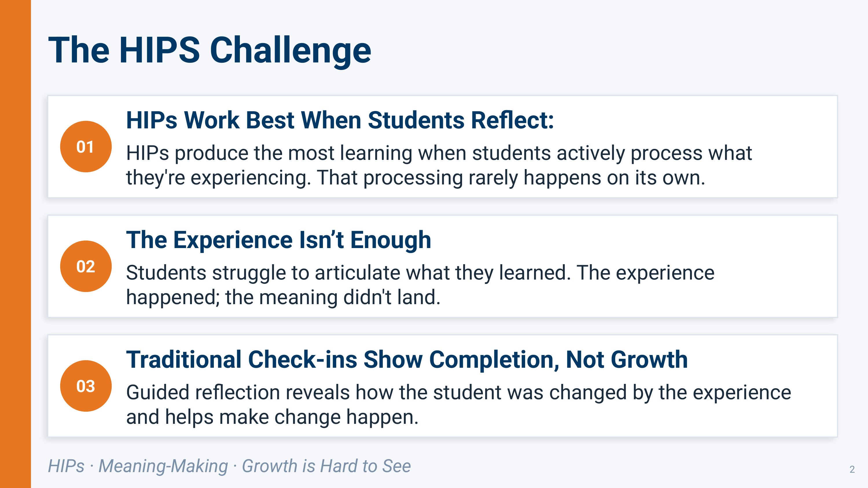Click the first white card panel
This screenshot has height=488, width=868.
coord(442,147)
